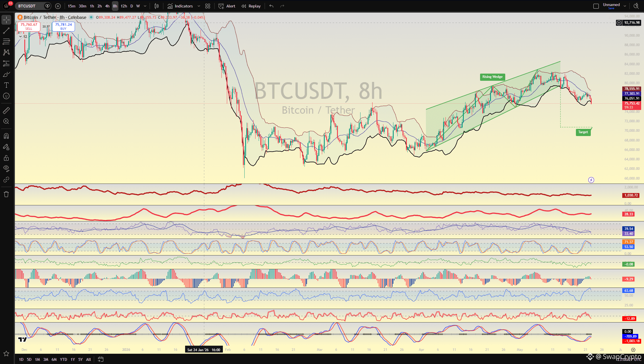Screen dimensions: 644x364
Task: Switch to the D daily timeframe
Action: [132, 6]
